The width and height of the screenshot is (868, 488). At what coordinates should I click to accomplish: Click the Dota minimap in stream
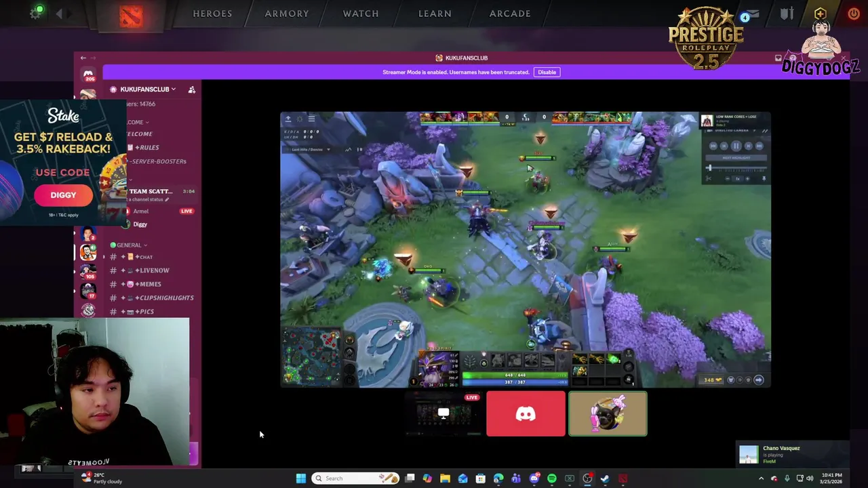click(313, 356)
